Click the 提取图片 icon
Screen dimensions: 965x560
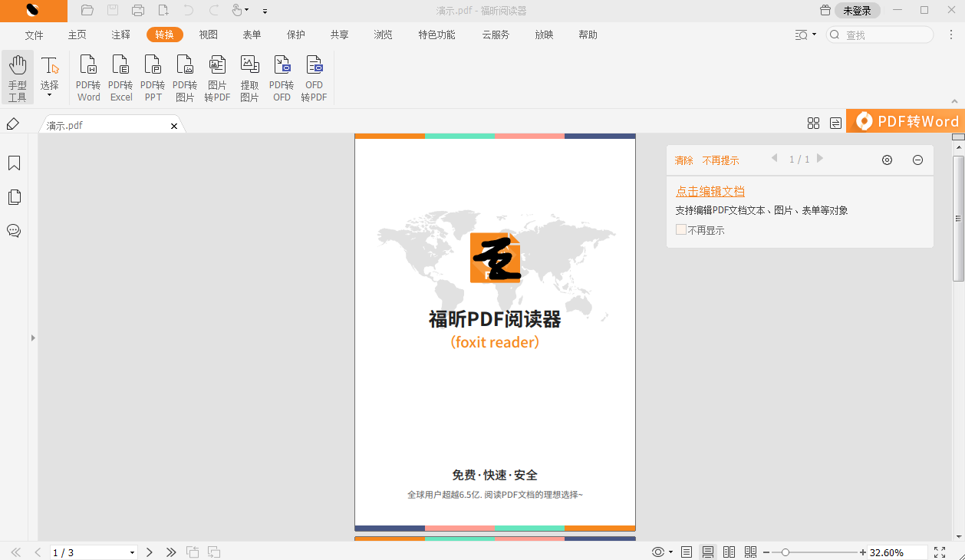249,78
